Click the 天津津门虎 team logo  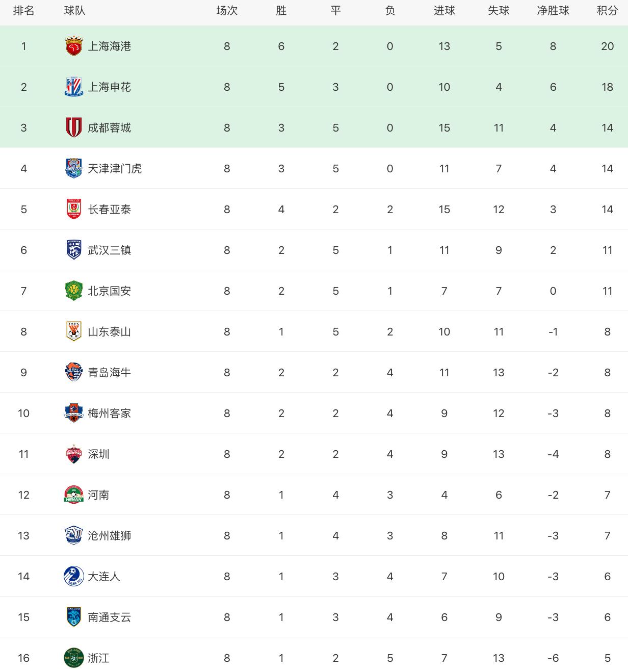[x=74, y=169]
